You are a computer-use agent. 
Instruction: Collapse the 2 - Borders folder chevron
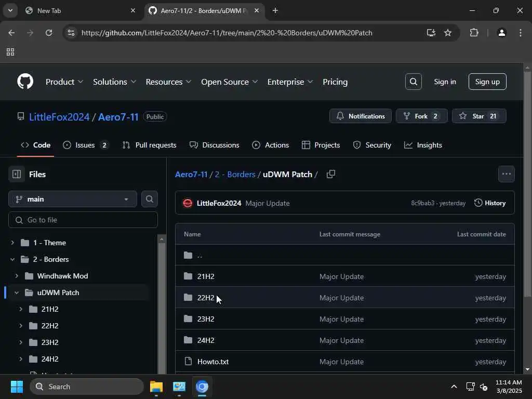12,259
